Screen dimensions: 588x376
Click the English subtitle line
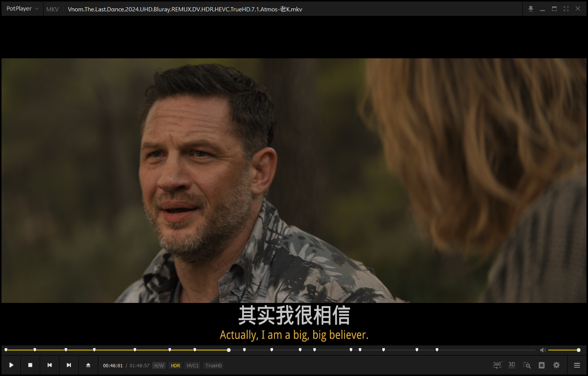click(x=294, y=335)
